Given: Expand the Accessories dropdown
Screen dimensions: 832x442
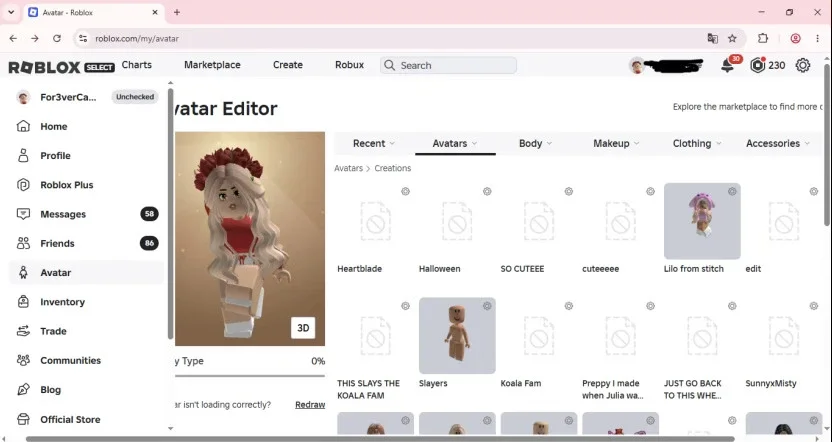Looking at the screenshot, I should 778,143.
